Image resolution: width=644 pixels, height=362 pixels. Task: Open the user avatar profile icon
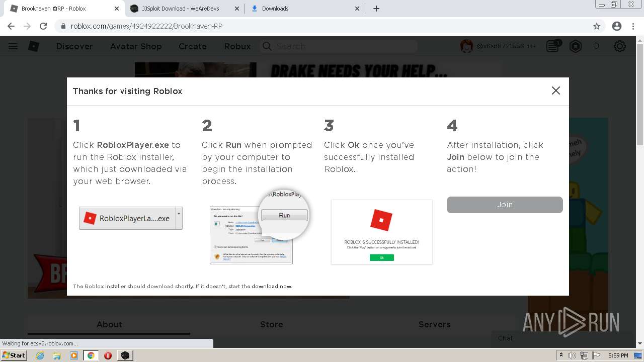click(x=467, y=46)
